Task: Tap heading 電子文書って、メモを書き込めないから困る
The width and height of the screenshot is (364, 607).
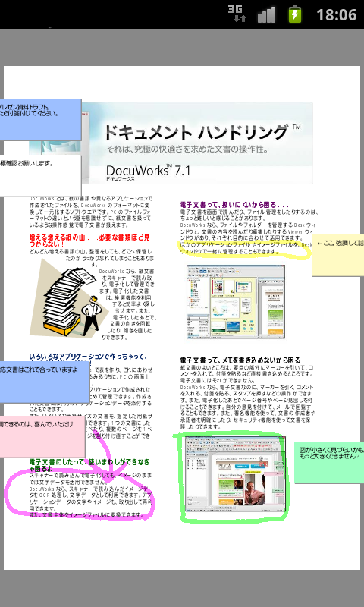Action: tap(240, 360)
